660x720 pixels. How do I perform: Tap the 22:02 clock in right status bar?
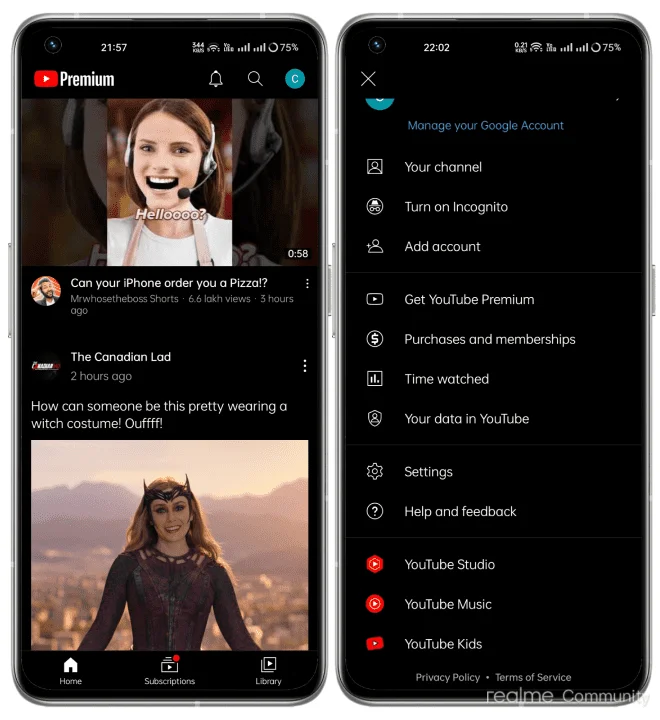point(436,47)
